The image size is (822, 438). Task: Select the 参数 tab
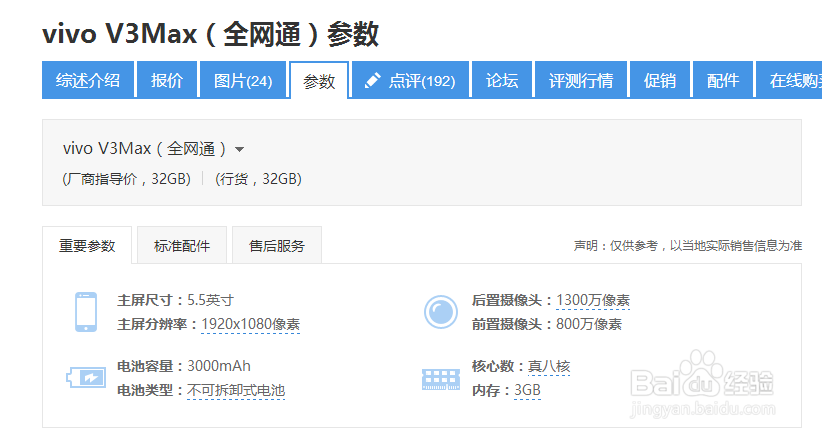point(319,81)
